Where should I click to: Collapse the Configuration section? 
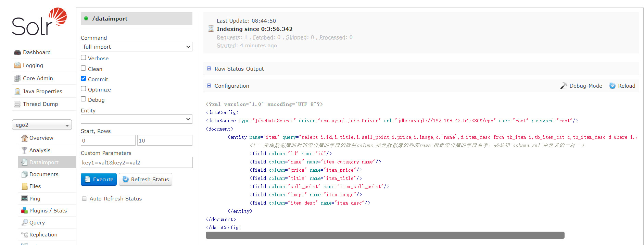tap(209, 86)
